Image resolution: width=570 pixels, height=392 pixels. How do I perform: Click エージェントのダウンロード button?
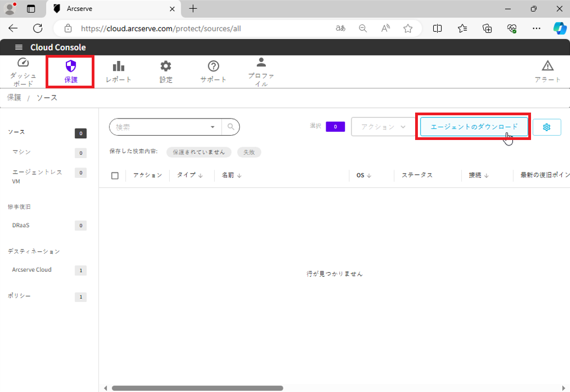(x=473, y=127)
